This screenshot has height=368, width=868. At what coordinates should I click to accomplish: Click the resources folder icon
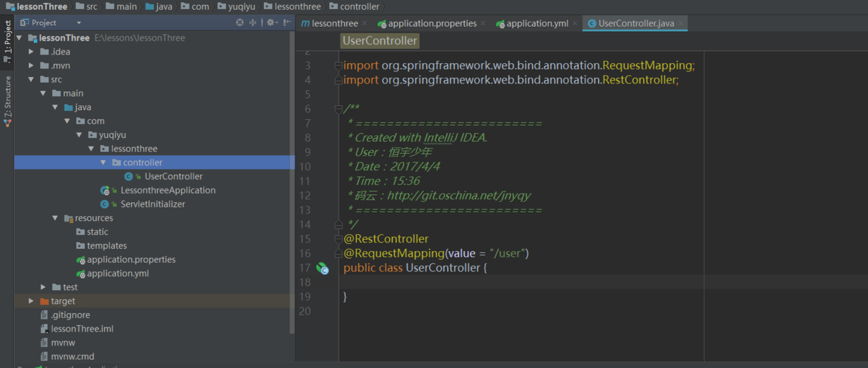[x=69, y=218]
